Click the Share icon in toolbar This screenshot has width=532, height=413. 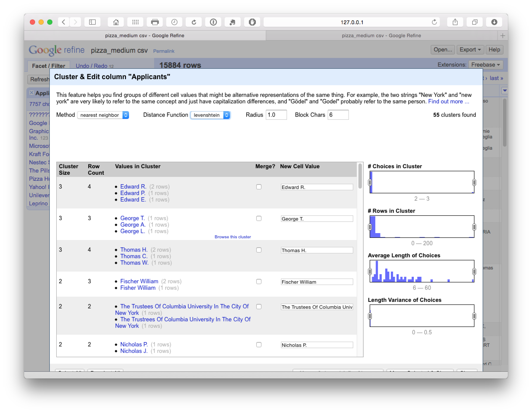click(455, 22)
